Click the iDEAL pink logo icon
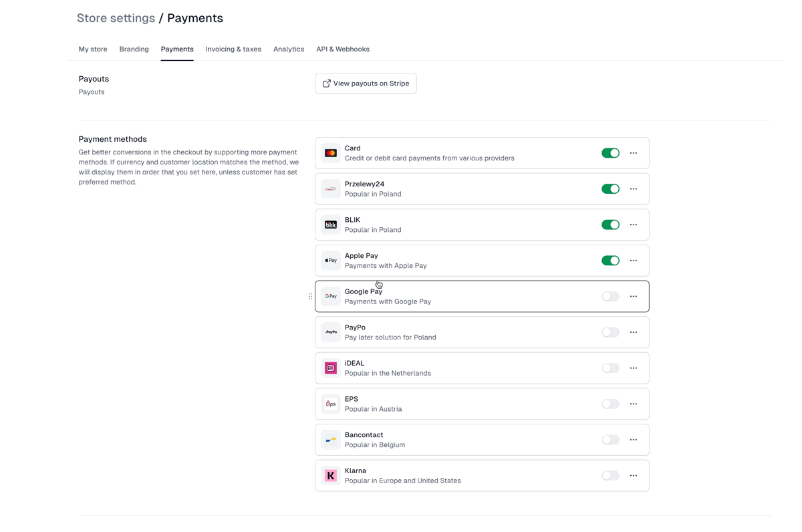The image size is (802, 532). [x=331, y=368]
